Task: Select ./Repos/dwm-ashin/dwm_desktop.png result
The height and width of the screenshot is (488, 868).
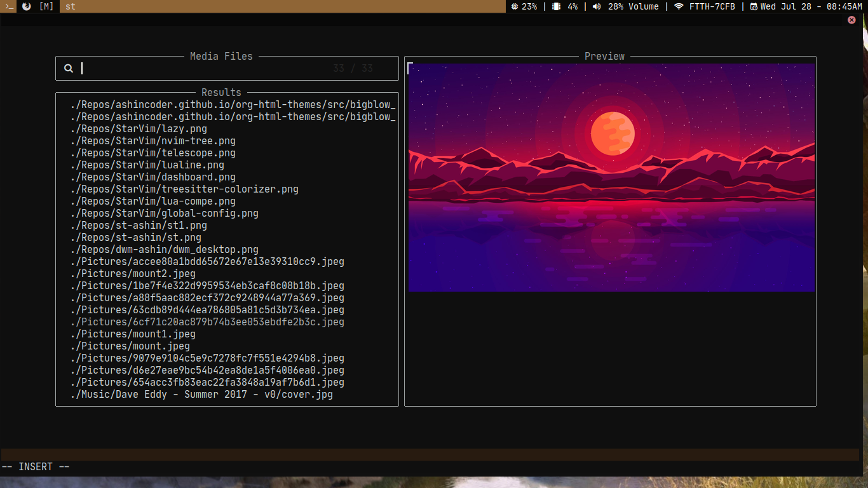Action: 165,249
